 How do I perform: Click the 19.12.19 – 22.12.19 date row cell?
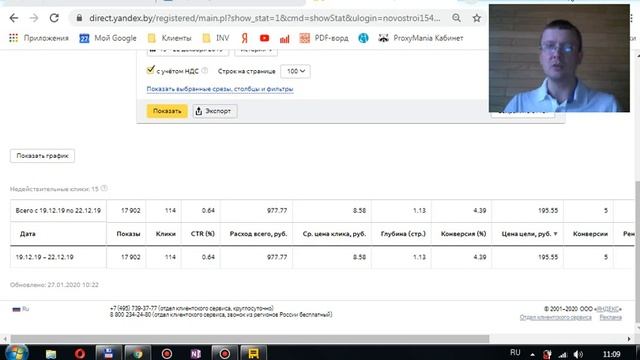[58, 257]
